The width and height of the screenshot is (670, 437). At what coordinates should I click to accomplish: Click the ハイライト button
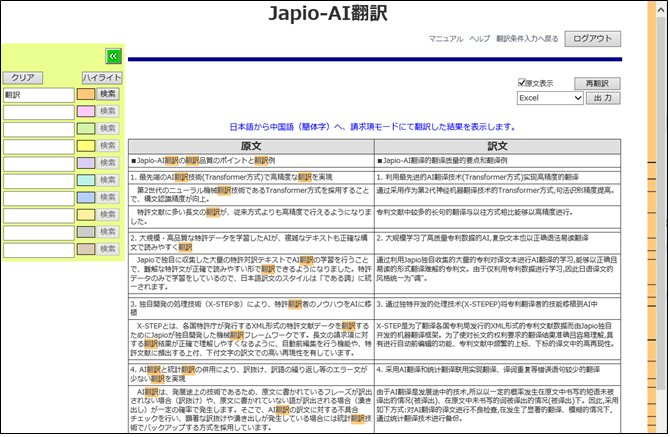(x=102, y=78)
